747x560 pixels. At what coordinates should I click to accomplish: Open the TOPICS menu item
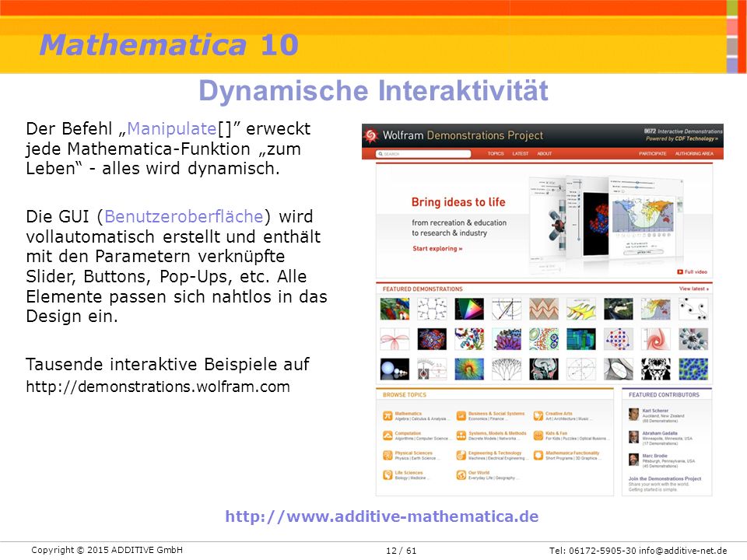[496, 154]
